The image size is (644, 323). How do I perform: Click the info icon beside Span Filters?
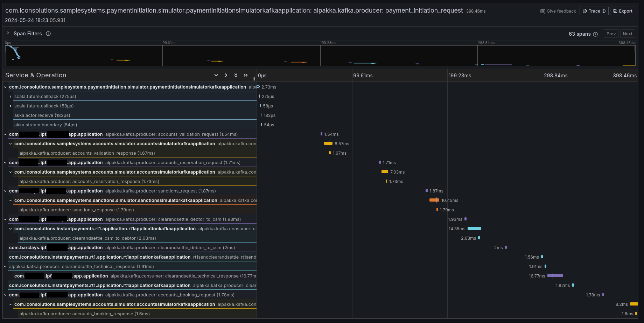(48, 34)
